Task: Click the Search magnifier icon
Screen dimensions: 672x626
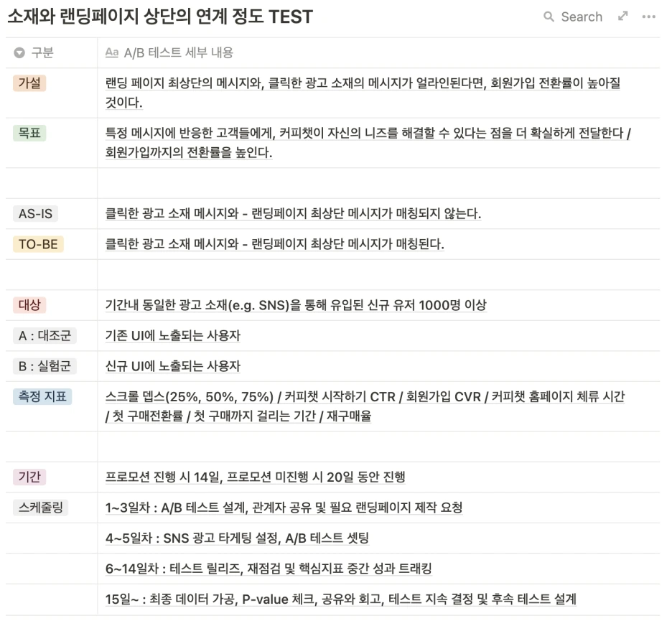Action: pyautogui.click(x=548, y=17)
